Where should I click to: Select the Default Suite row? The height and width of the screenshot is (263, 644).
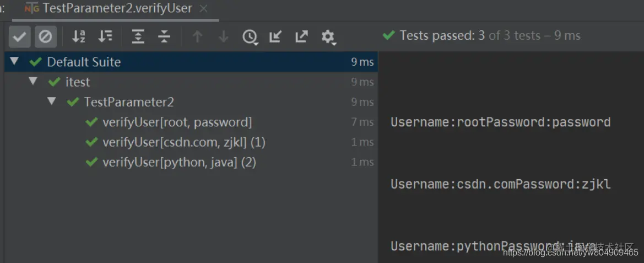(x=191, y=62)
